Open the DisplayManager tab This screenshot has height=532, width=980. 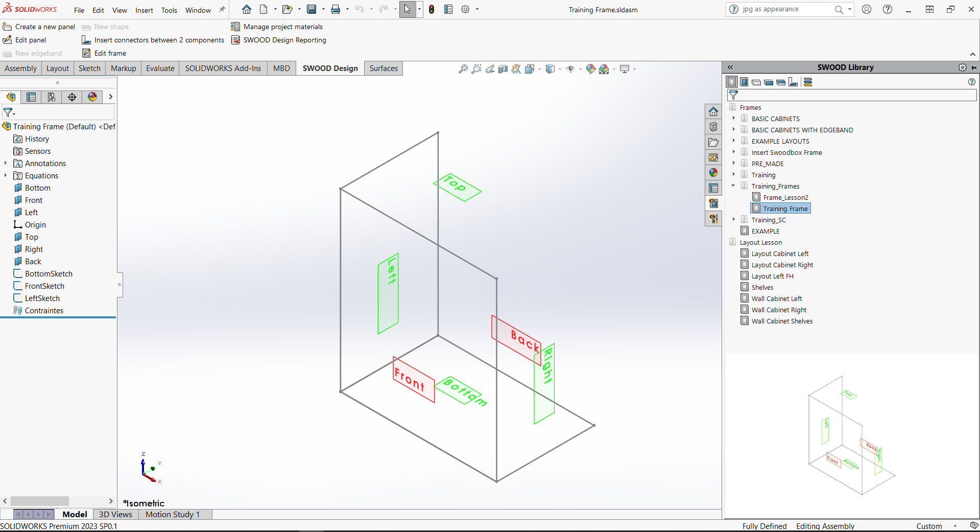point(92,97)
